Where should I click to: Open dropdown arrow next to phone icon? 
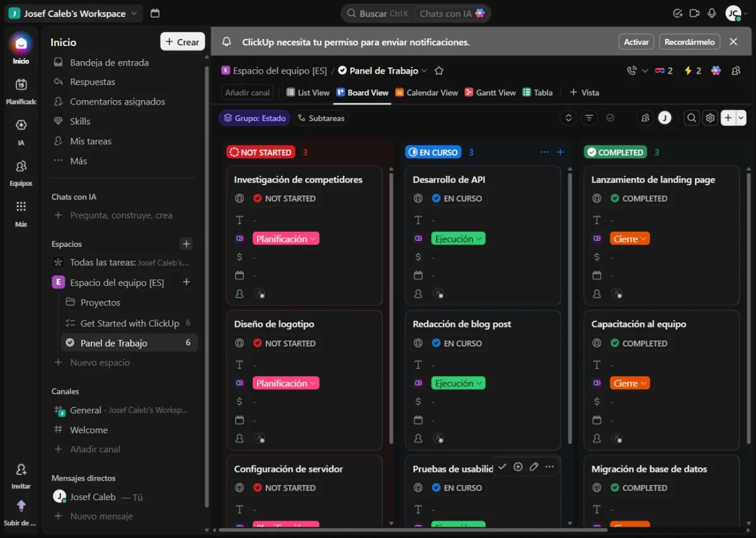[644, 71]
